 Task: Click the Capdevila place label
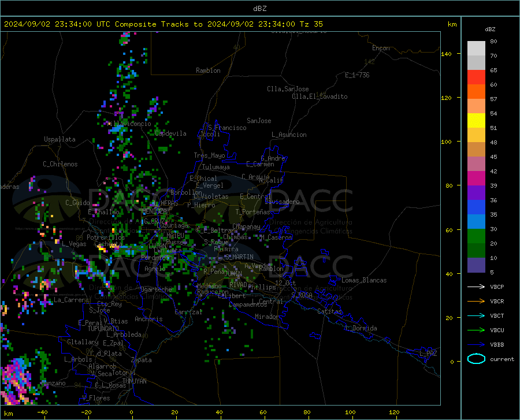[170, 133]
